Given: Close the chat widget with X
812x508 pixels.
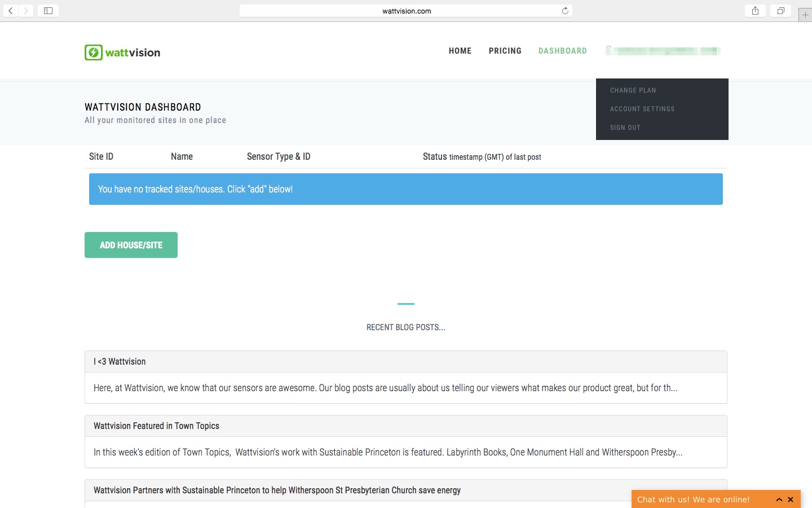Looking at the screenshot, I should pyautogui.click(x=791, y=500).
